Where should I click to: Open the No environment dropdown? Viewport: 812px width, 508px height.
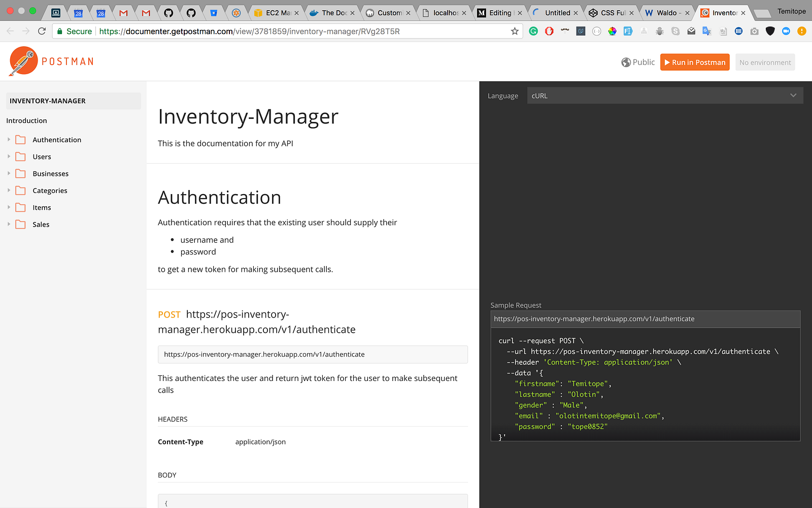765,62
